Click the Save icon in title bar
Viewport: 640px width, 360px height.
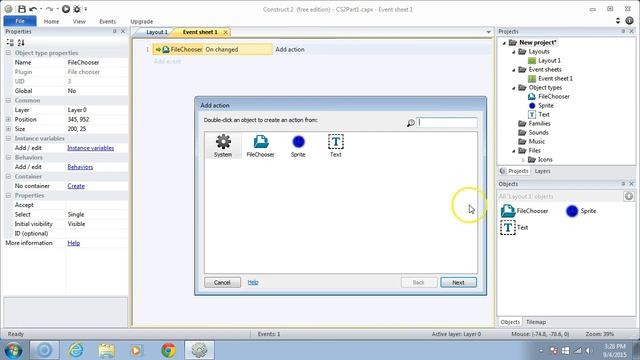(x=22, y=9)
